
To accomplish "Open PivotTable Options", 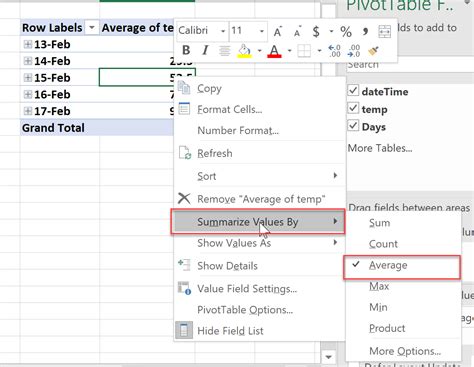I will point(259,310).
